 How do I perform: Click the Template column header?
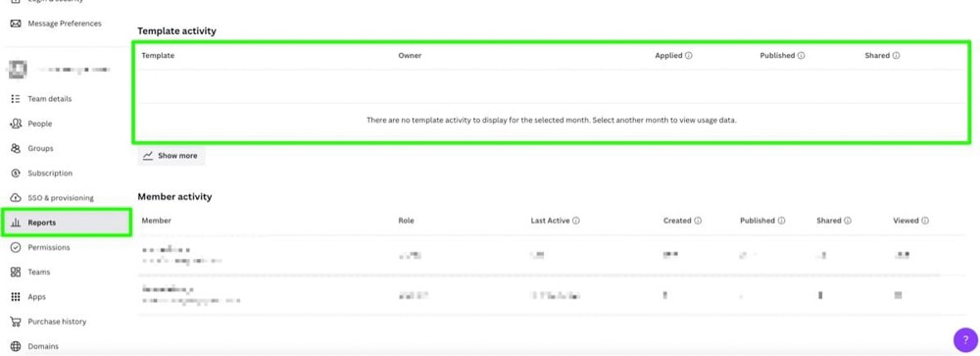pyautogui.click(x=158, y=56)
